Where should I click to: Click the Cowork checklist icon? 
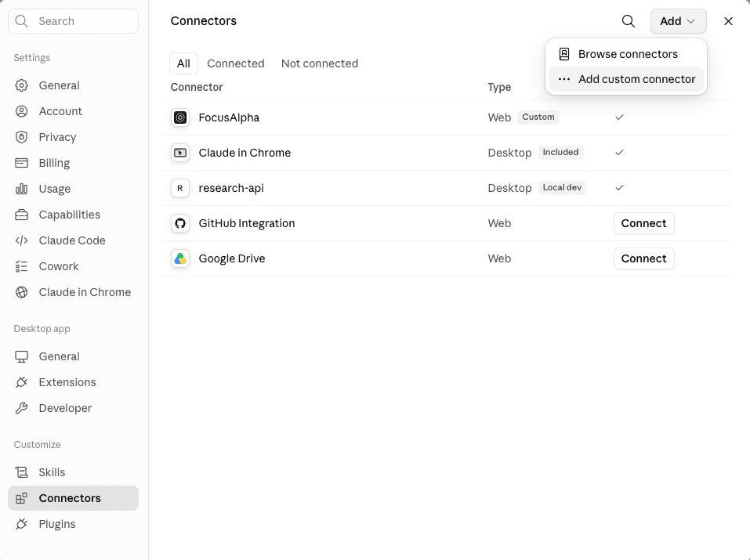[21, 266]
